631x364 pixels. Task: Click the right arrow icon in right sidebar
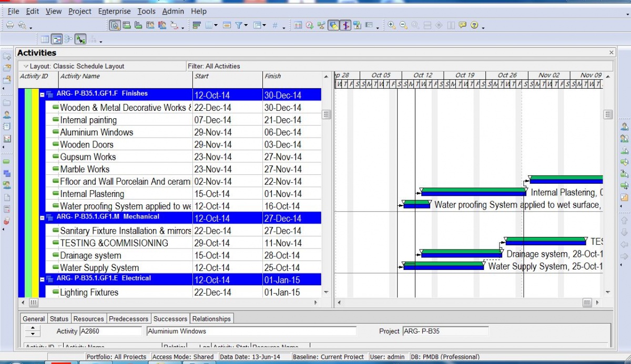tap(624, 257)
